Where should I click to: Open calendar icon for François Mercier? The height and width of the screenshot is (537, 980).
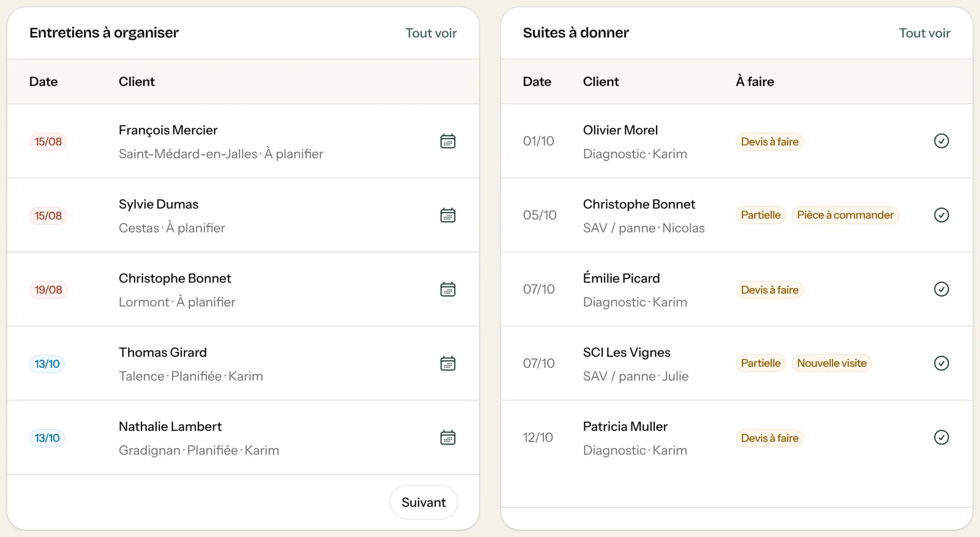[448, 141]
